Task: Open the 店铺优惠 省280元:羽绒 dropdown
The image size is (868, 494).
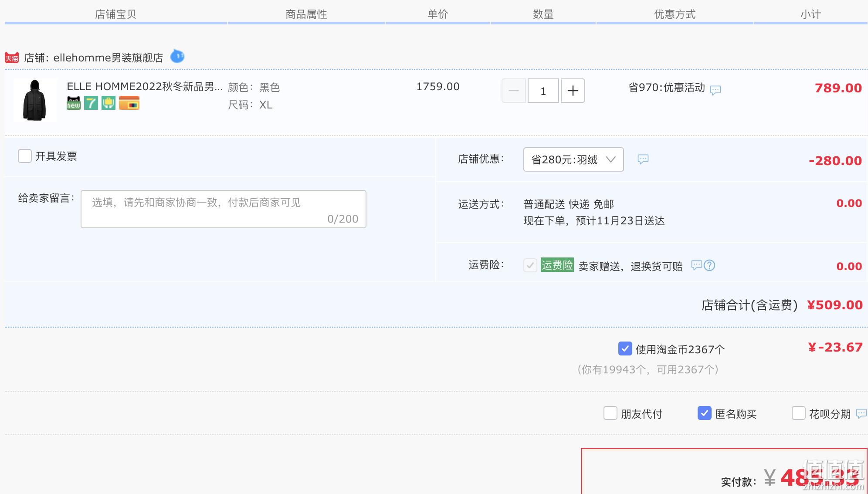Action: (x=573, y=159)
